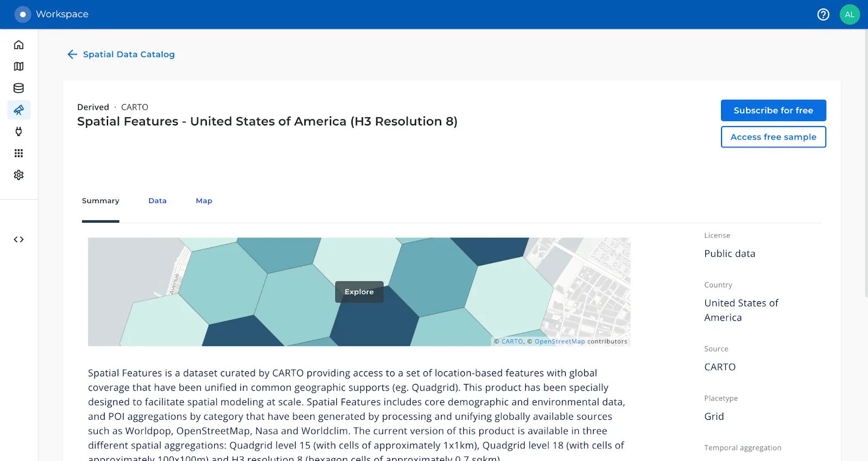This screenshot has width=868, height=461.
Task: Click the Explore button on map preview
Action: click(359, 292)
